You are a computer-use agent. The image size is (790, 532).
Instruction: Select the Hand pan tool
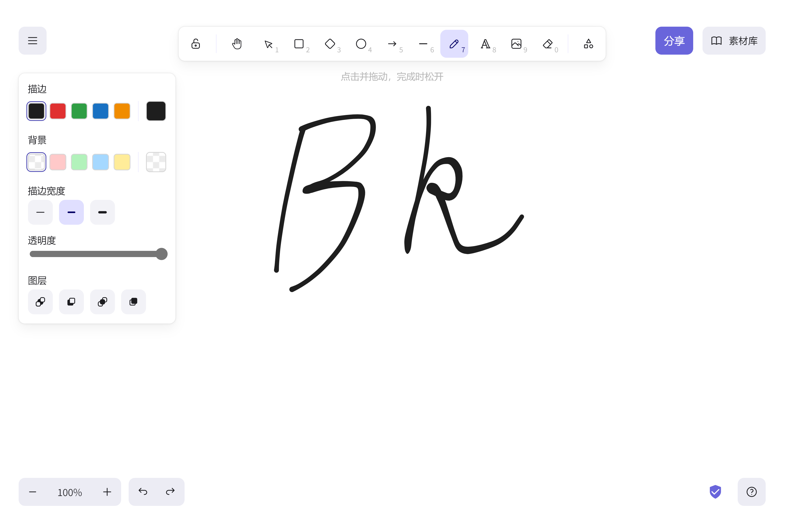point(237,44)
